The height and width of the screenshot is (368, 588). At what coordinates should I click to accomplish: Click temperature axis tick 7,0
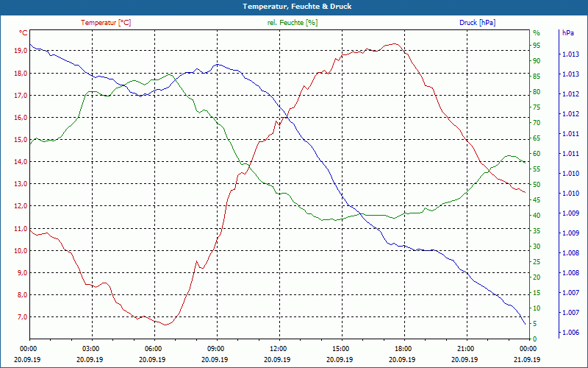pos(22,317)
